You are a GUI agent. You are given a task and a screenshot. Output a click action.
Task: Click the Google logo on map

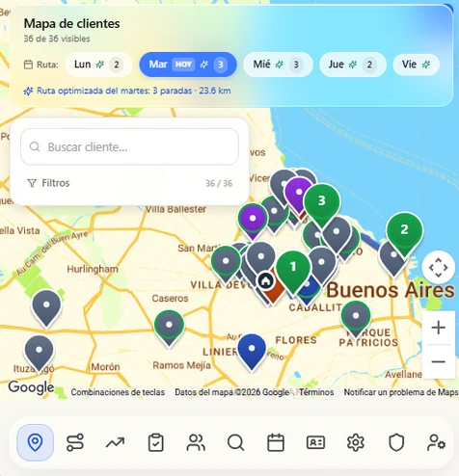[x=31, y=387]
